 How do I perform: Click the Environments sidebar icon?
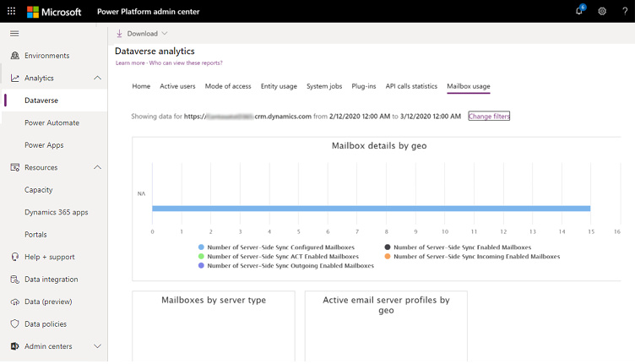[x=14, y=56]
